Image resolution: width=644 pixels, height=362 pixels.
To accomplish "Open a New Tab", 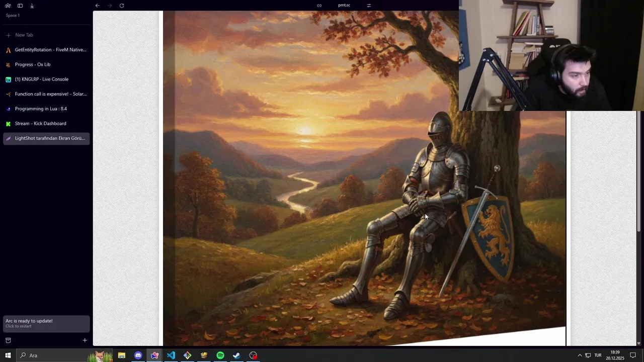I will coord(46,35).
